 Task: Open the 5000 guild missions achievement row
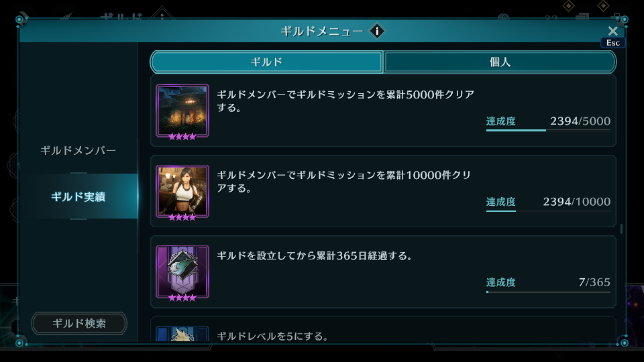coord(383,111)
